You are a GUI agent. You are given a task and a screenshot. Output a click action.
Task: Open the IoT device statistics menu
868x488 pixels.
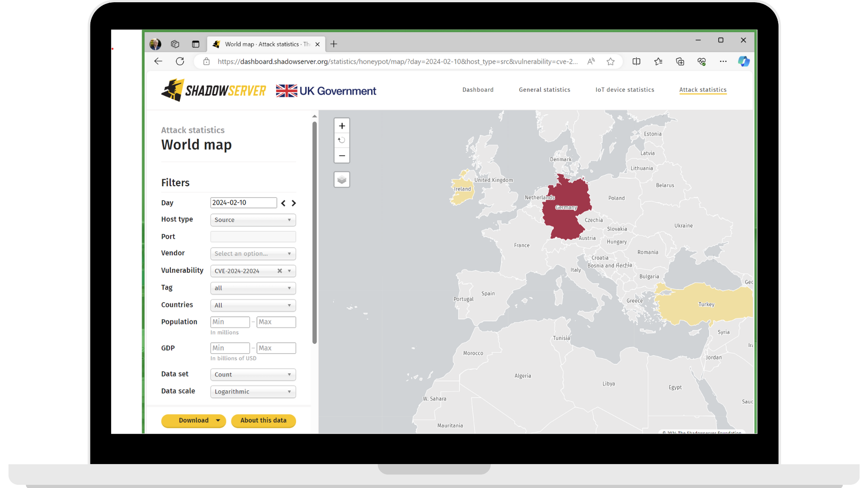624,90
